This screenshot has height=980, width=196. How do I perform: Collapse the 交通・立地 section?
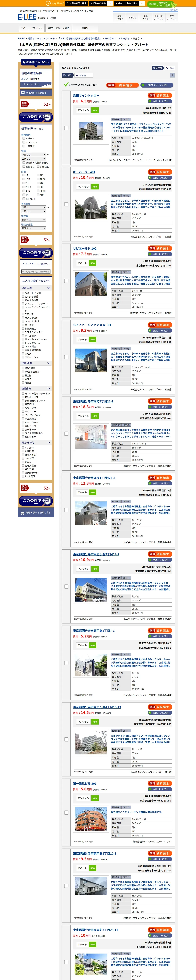[36, 288]
